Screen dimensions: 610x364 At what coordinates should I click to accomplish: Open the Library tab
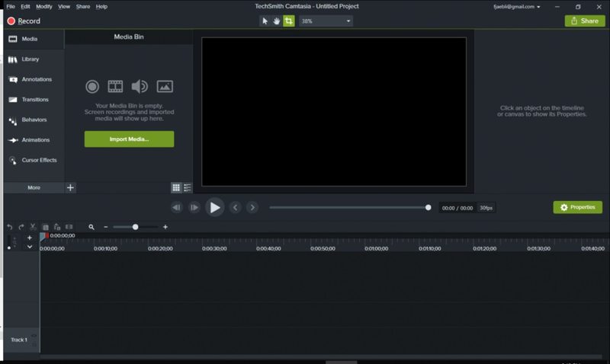34,59
